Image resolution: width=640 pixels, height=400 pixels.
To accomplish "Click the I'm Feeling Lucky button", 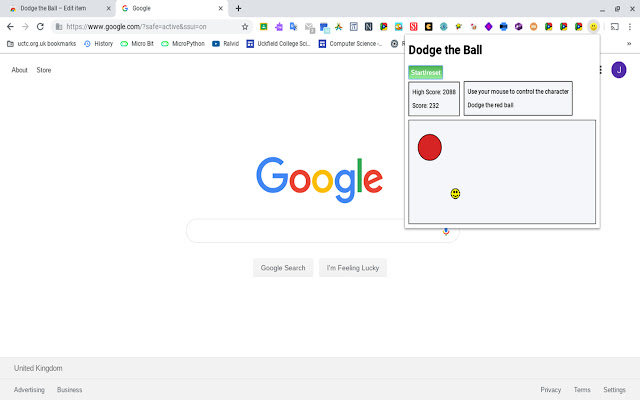I will [x=353, y=268].
